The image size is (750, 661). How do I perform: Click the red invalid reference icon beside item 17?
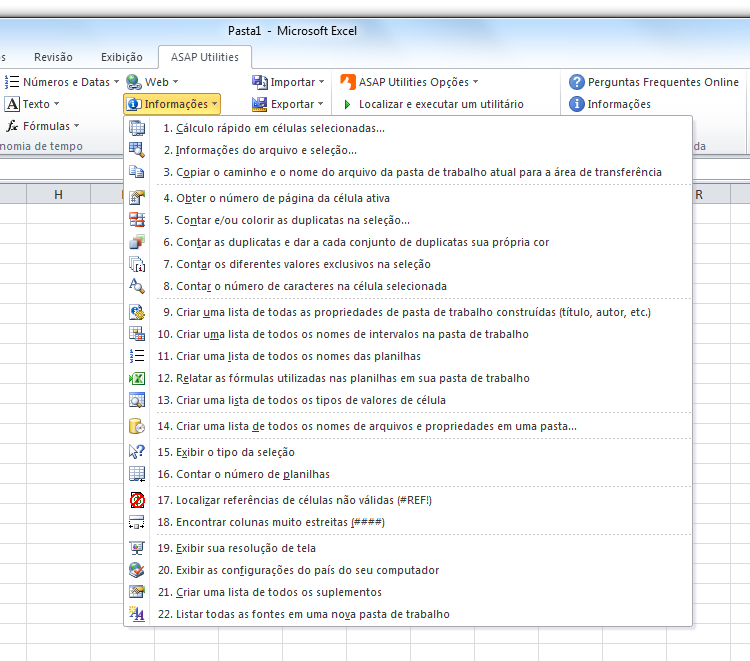137,500
